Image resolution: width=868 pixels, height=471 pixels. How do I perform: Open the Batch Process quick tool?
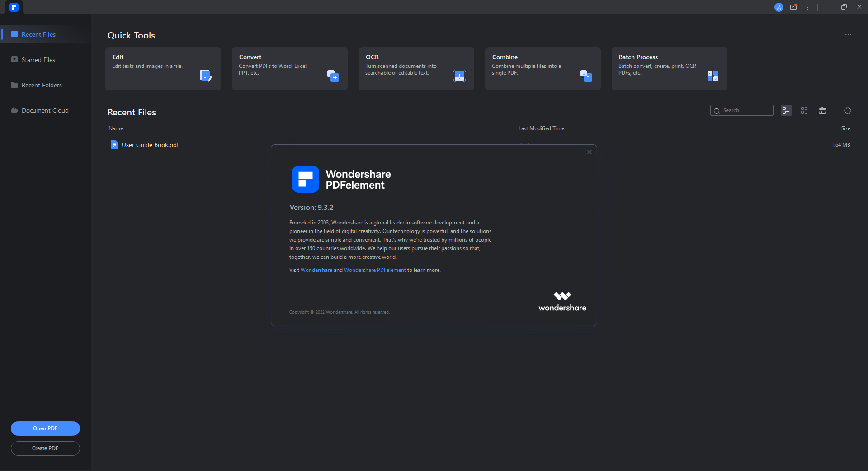[x=670, y=69]
